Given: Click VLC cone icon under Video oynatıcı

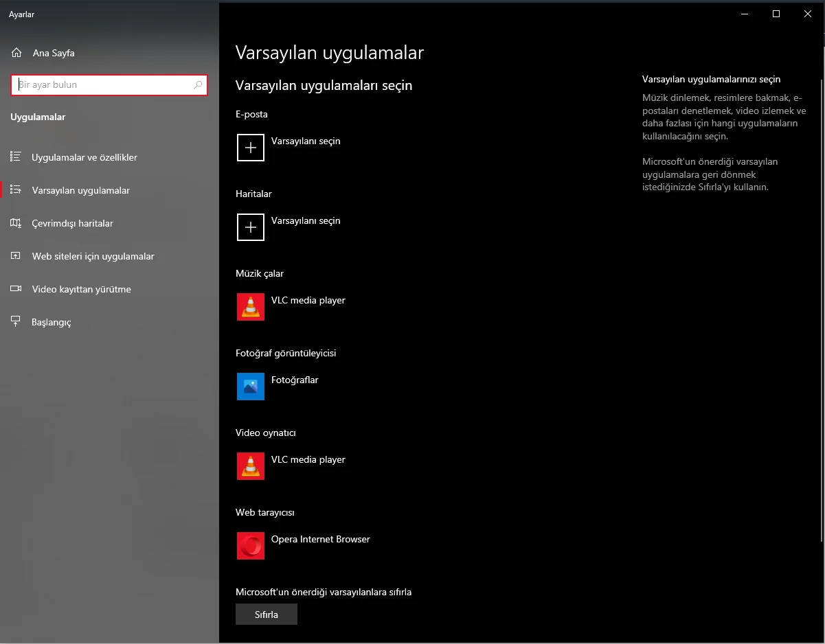Looking at the screenshot, I should coord(251,466).
